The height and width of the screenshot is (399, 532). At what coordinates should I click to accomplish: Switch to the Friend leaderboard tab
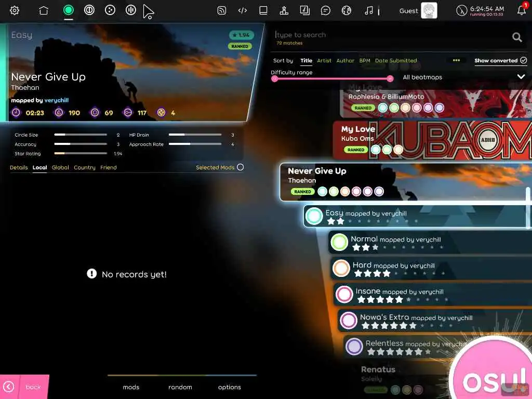[x=109, y=168]
